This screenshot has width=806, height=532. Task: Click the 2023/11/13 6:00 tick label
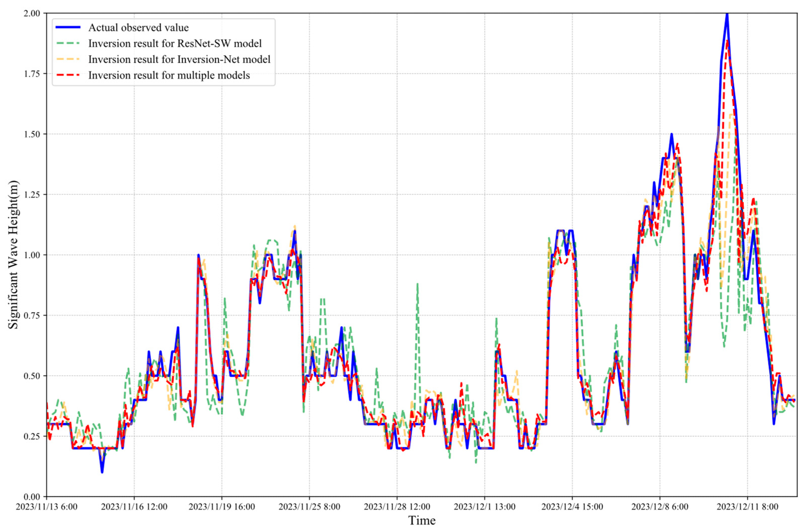tap(47, 507)
